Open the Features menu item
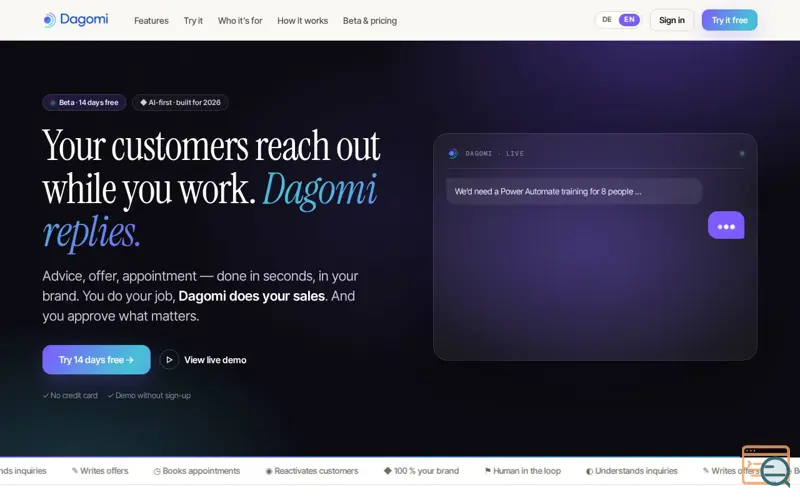Image resolution: width=800 pixels, height=500 pixels. [x=151, y=21]
